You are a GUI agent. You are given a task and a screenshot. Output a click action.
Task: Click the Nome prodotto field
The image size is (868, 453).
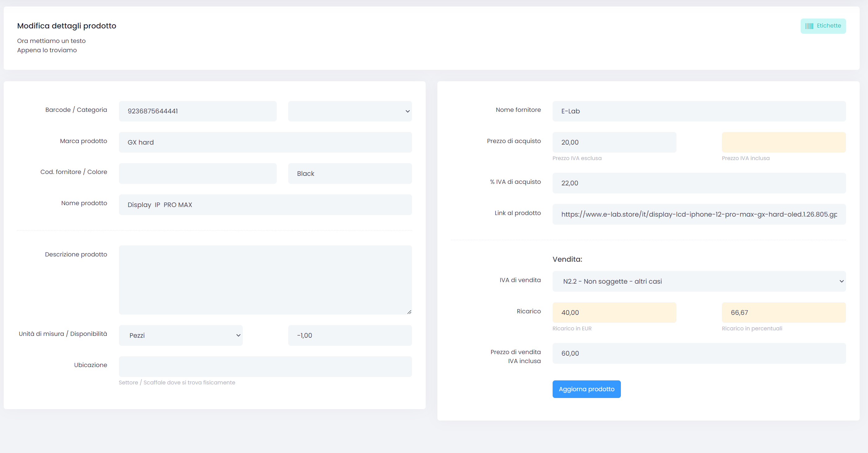coord(265,205)
